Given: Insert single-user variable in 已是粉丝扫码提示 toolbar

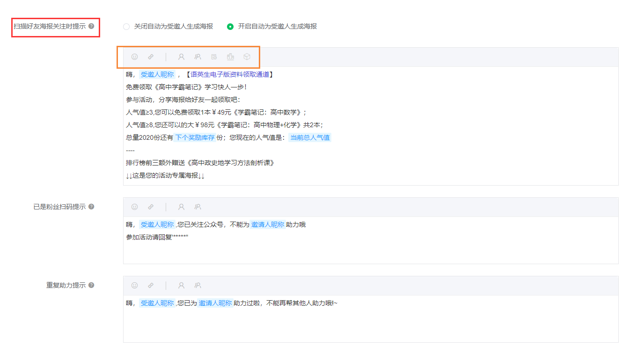Looking at the screenshot, I should tap(182, 207).
